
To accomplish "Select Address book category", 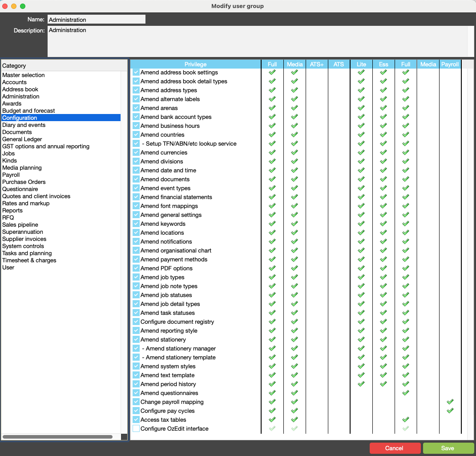I will click(x=61, y=90).
